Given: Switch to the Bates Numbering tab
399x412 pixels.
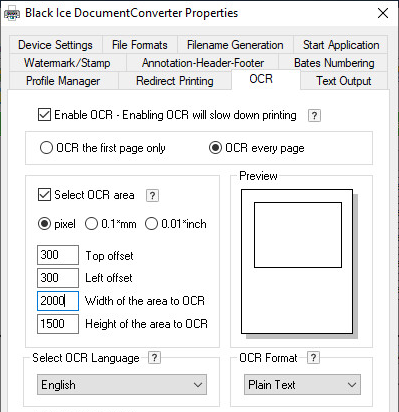Looking at the screenshot, I should point(334,63).
